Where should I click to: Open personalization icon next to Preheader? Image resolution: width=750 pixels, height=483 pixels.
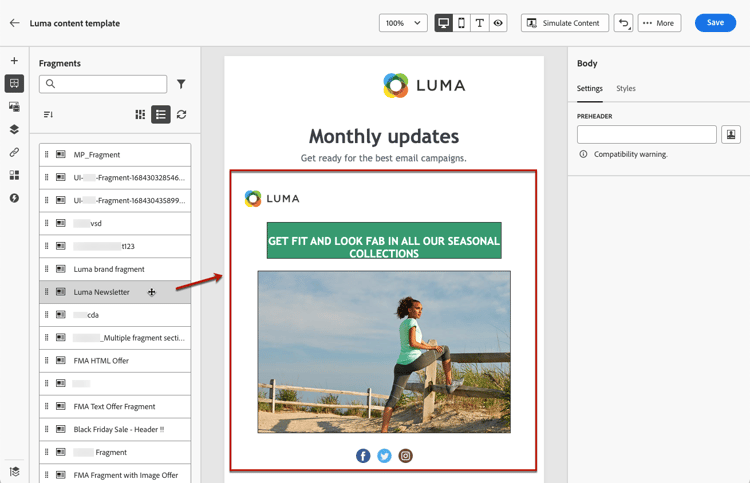[731, 134]
